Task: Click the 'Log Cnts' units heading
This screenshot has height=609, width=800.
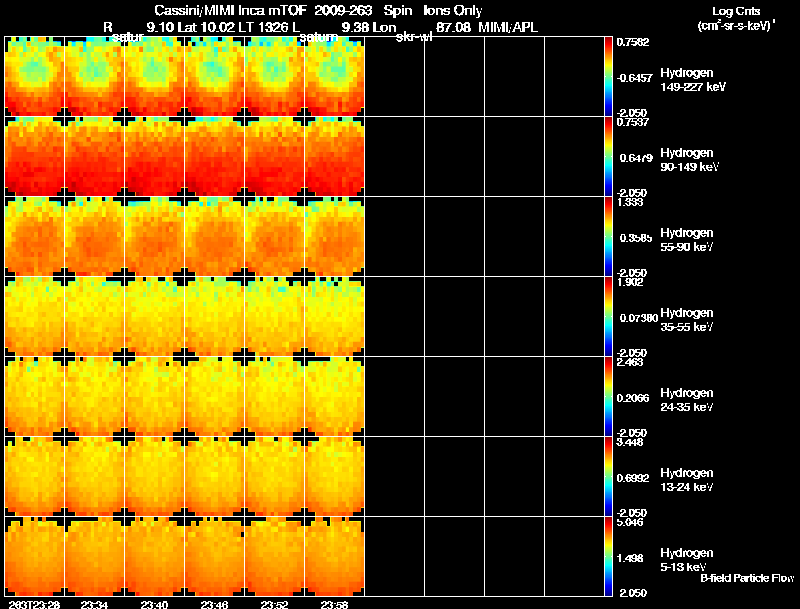Action: click(736, 11)
